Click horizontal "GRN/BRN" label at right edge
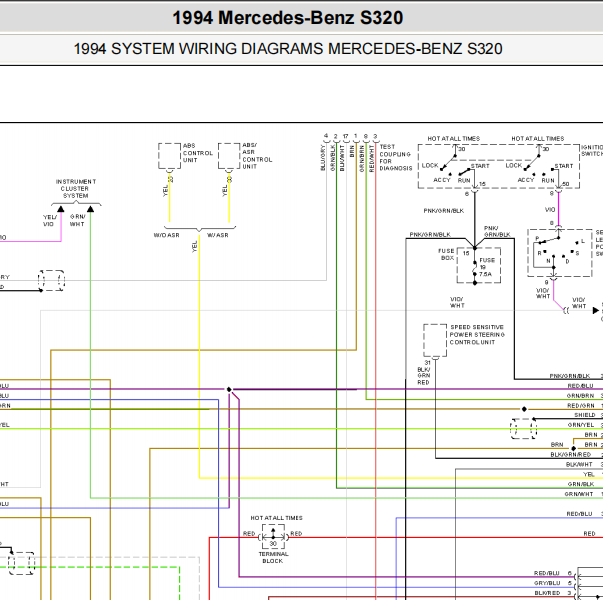The width and height of the screenshot is (603, 600). click(580, 395)
